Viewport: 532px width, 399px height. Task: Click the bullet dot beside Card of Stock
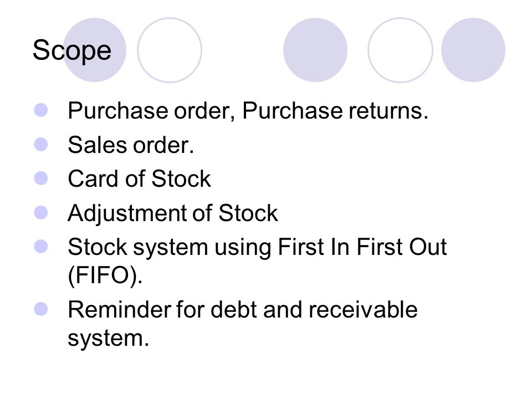point(41,178)
